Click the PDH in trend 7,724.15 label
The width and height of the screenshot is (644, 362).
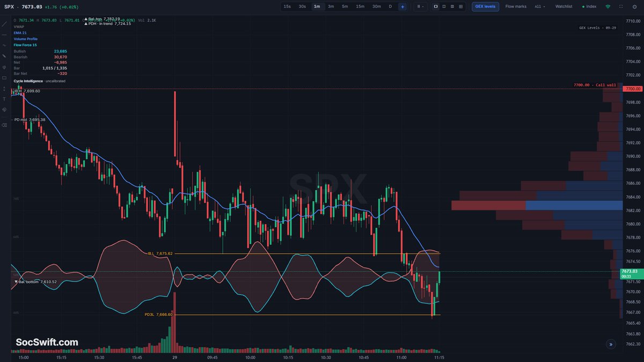pyautogui.click(x=107, y=24)
